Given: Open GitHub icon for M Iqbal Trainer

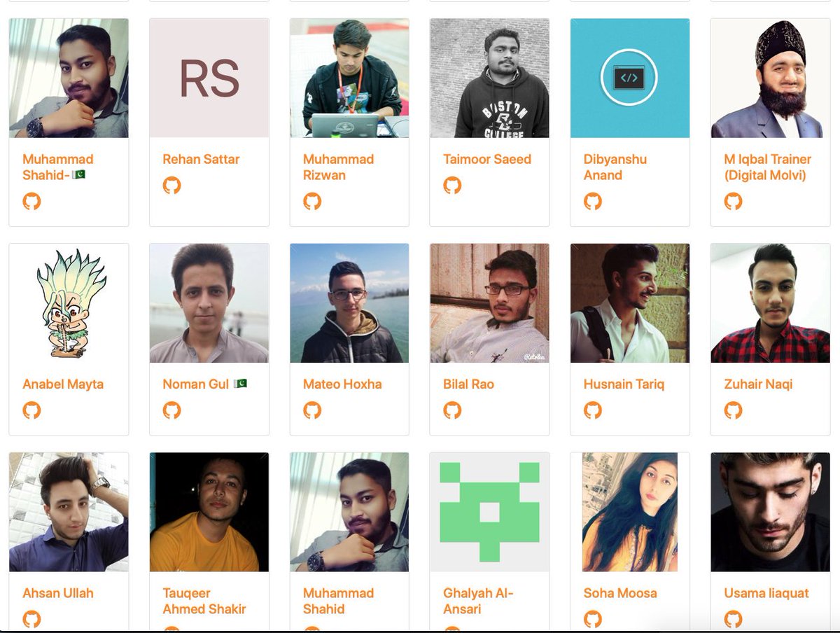Looking at the screenshot, I should tap(733, 202).
